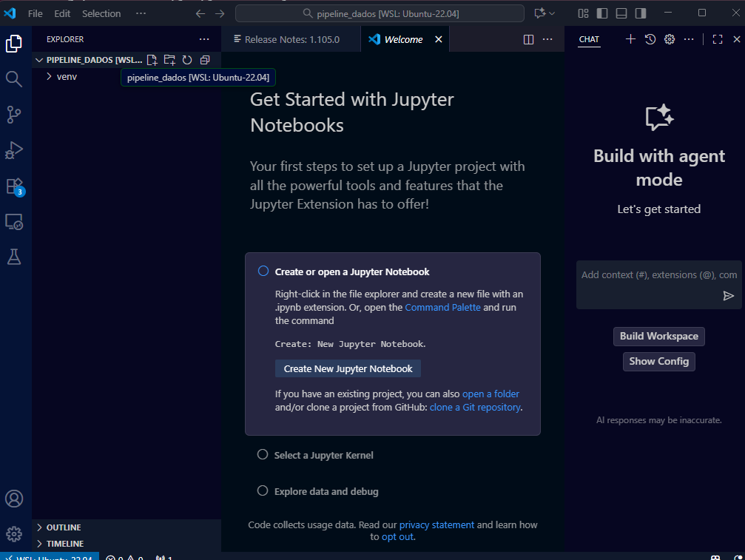
Task: Maximize the chat panel size
Action: pyautogui.click(x=718, y=39)
